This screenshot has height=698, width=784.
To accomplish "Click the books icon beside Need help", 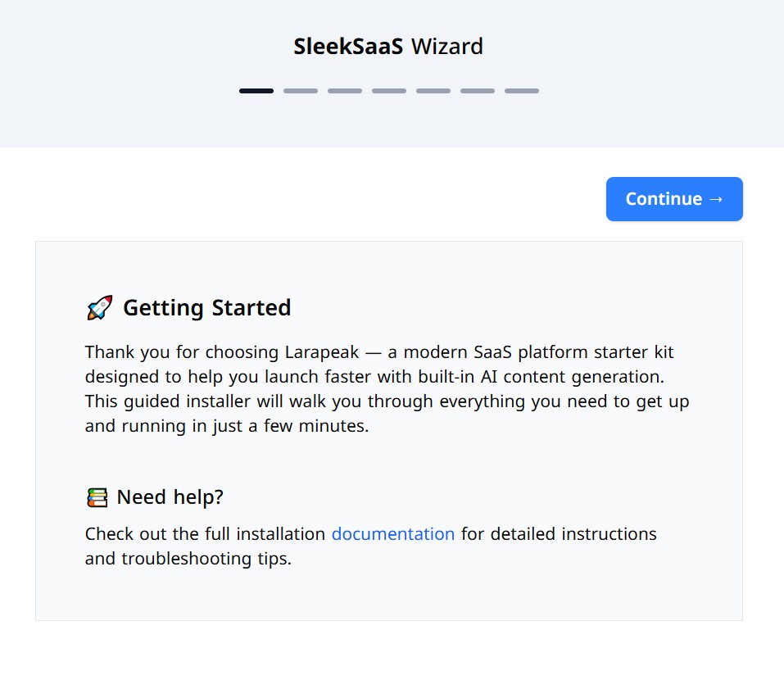I will pos(97,497).
